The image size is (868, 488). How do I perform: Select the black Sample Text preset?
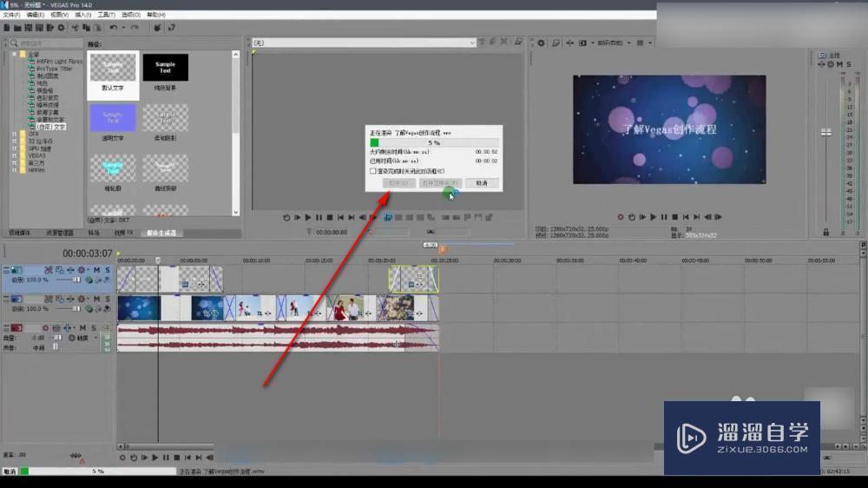(166, 68)
